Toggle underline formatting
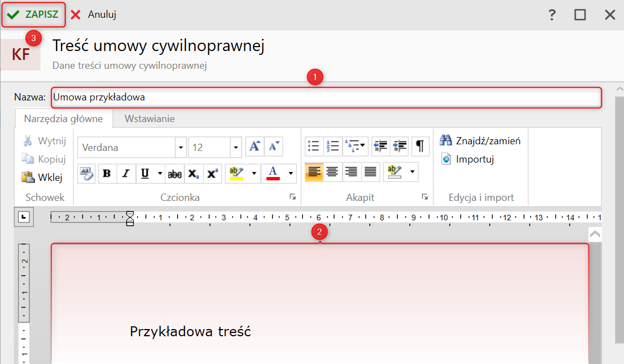Screen dimensions: 624x364 point(145,174)
